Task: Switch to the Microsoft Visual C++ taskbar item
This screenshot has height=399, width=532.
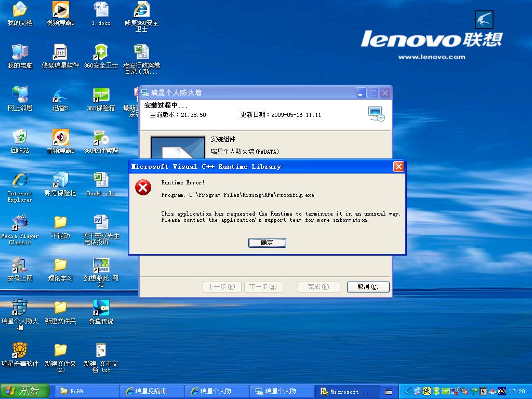Action: [348, 392]
